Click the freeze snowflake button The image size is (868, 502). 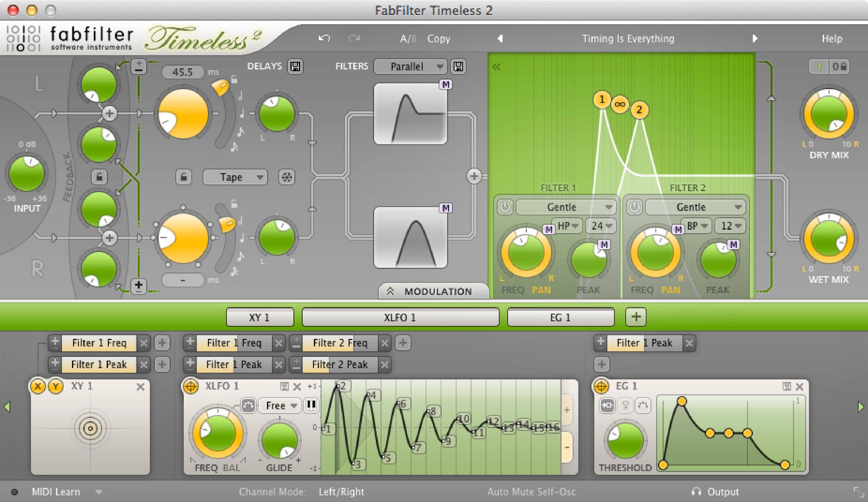tap(286, 177)
